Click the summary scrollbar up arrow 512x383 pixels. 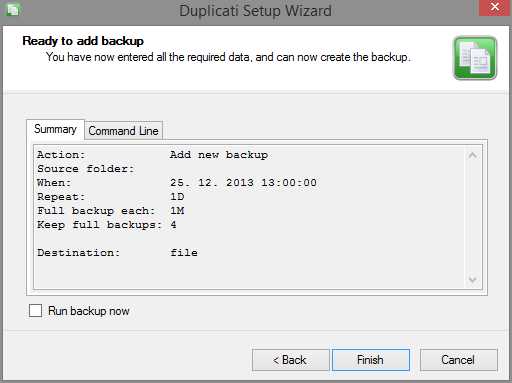(472, 155)
